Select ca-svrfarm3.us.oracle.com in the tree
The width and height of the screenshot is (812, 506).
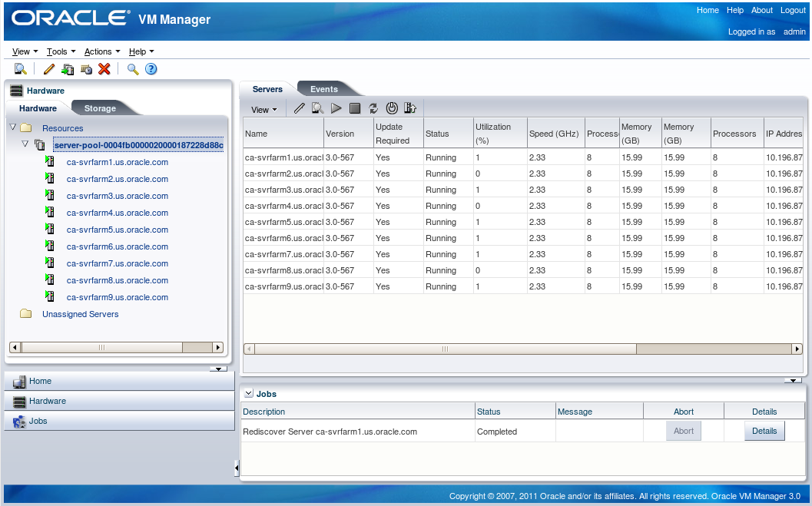tap(117, 196)
